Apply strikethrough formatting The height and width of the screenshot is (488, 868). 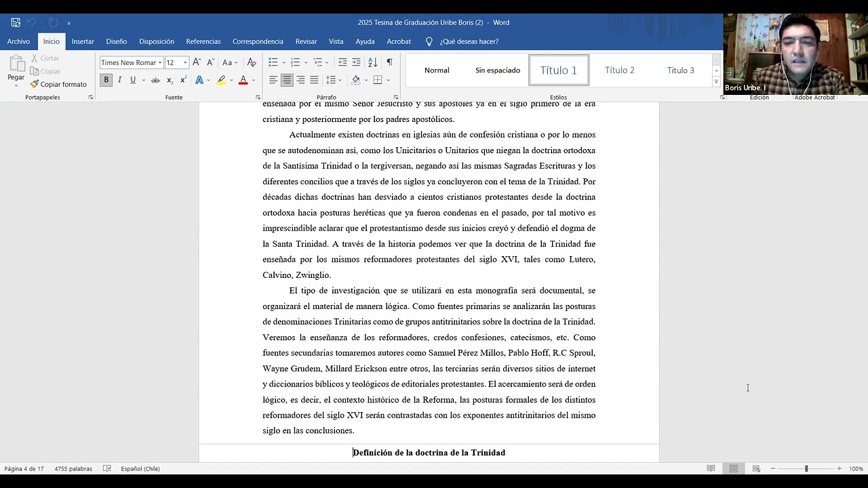point(155,80)
